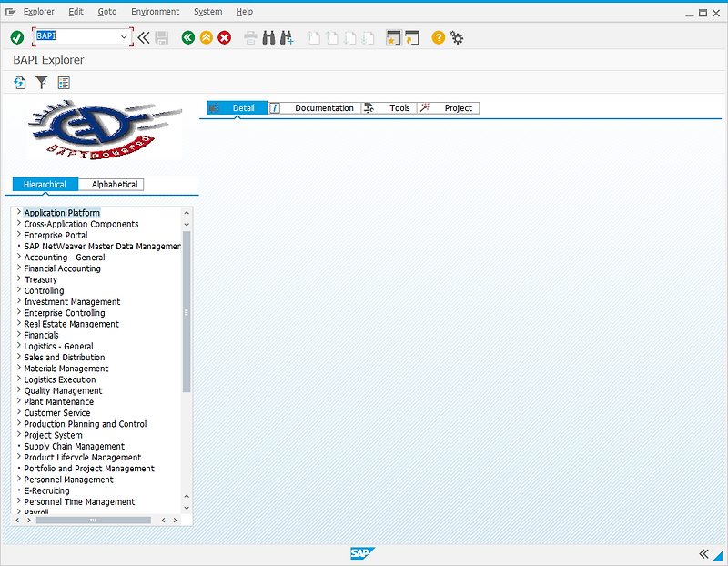Select the Supply Chain Management item

coord(75,446)
